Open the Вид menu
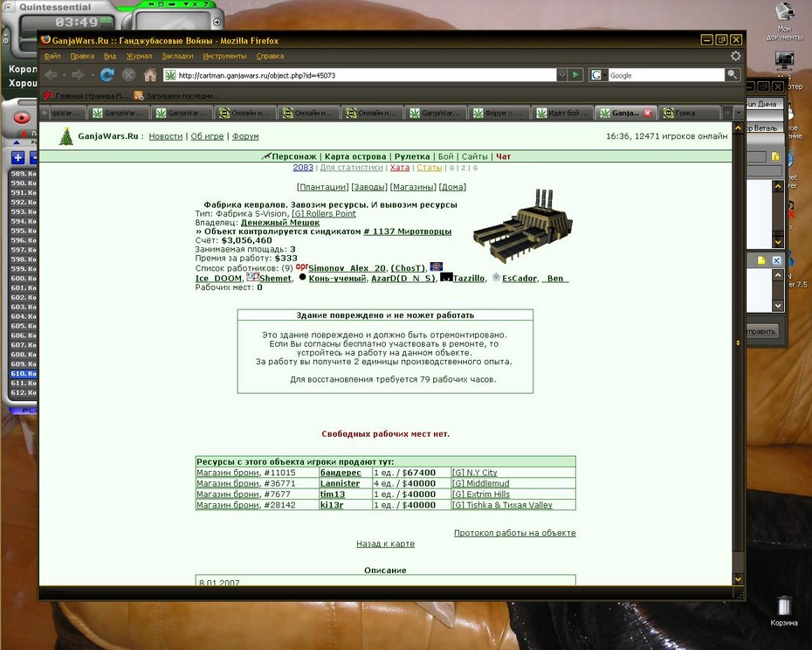Viewport: 812px width, 650px height. 110,56
